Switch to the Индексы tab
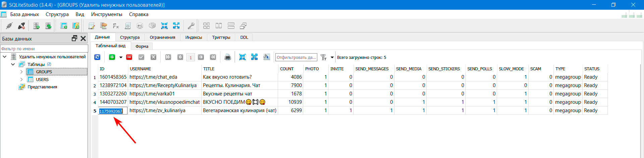 coord(194,37)
